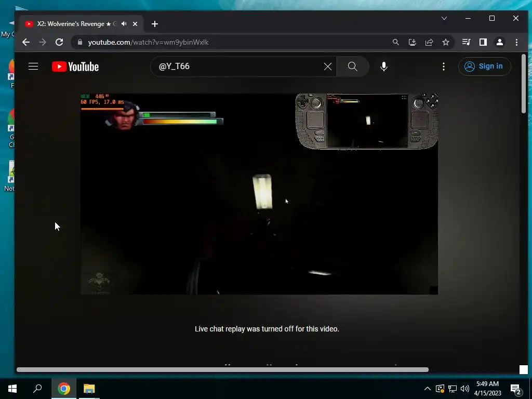Screen dimensions: 532x399
Task: View site information via the lock icon
Action: pyautogui.click(x=80, y=42)
